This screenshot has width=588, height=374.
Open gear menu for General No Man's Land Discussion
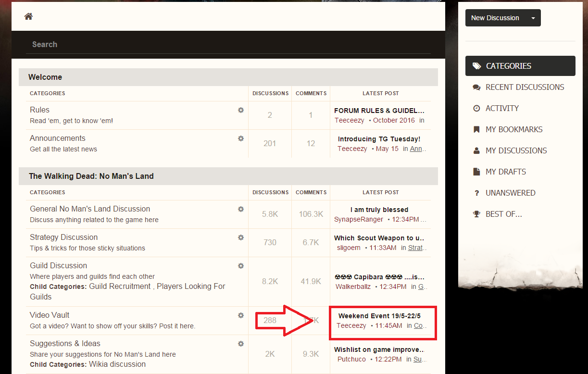point(241,209)
